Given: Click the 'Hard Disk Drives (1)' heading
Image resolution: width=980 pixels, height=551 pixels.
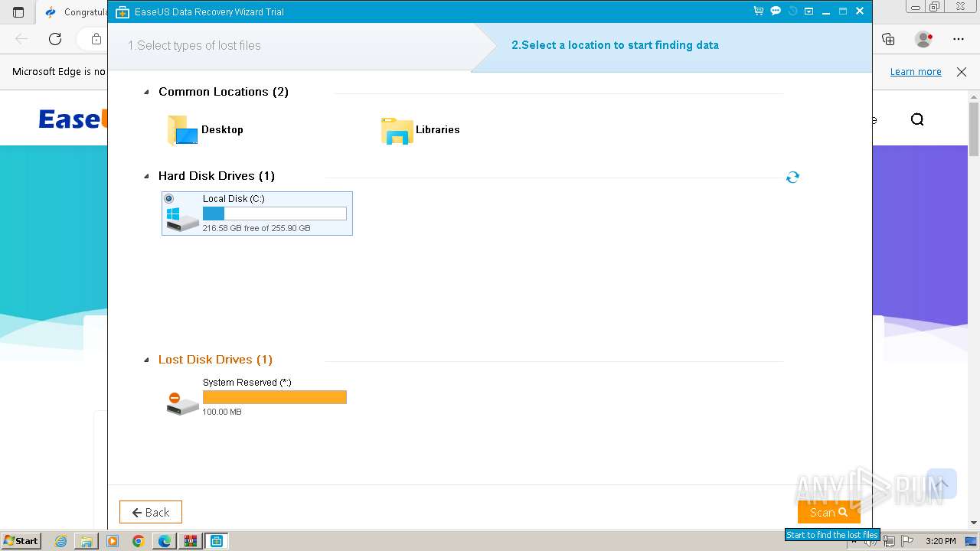Looking at the screenshot, I should tap(217, 176).
